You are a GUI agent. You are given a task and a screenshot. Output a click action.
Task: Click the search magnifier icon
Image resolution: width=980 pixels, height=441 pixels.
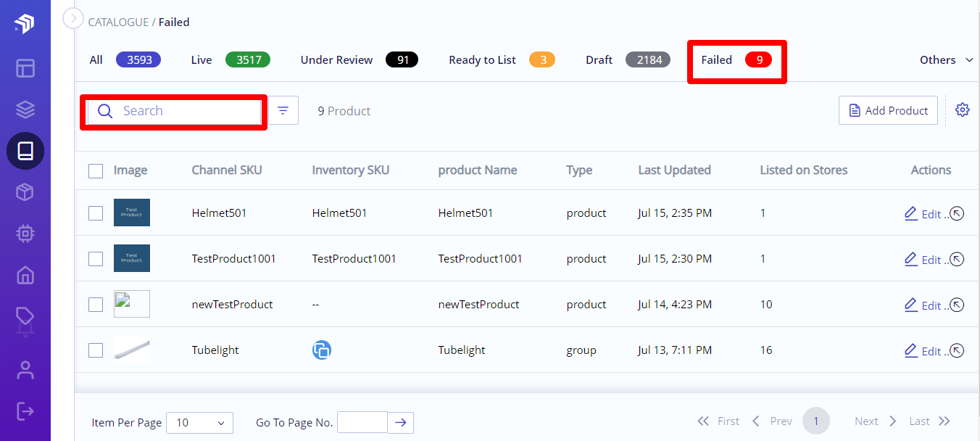pyautogui.click(x=105, y=111)
